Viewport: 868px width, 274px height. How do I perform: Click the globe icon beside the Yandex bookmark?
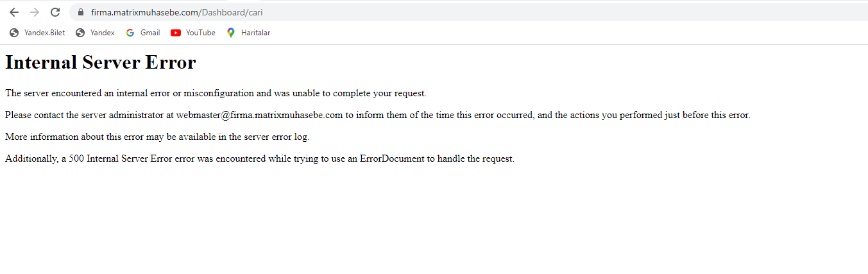pos(80,33)
